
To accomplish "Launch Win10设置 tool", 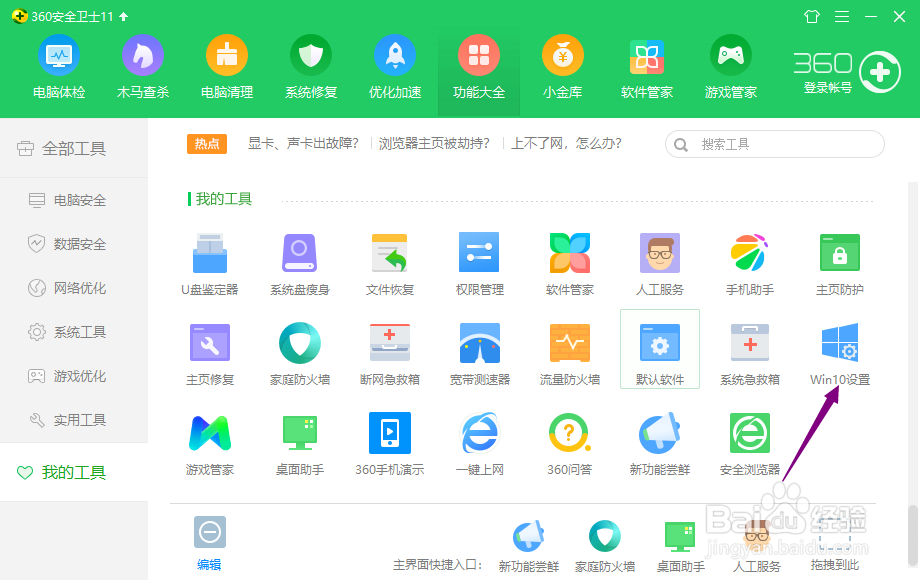I will point(840,354).
